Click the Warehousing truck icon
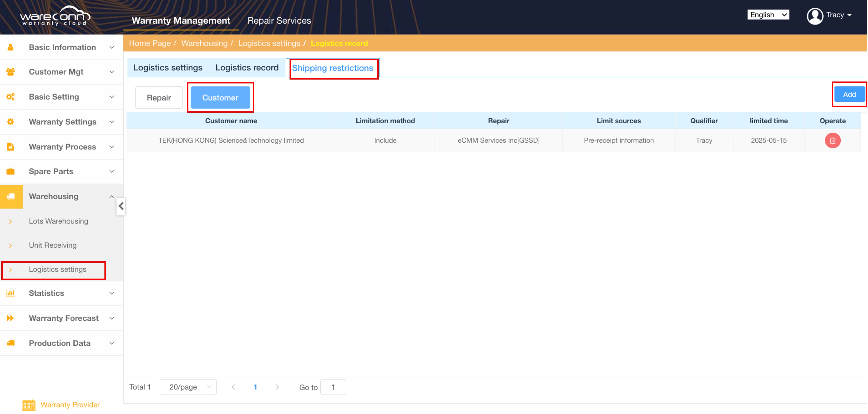 pos(11,196)
